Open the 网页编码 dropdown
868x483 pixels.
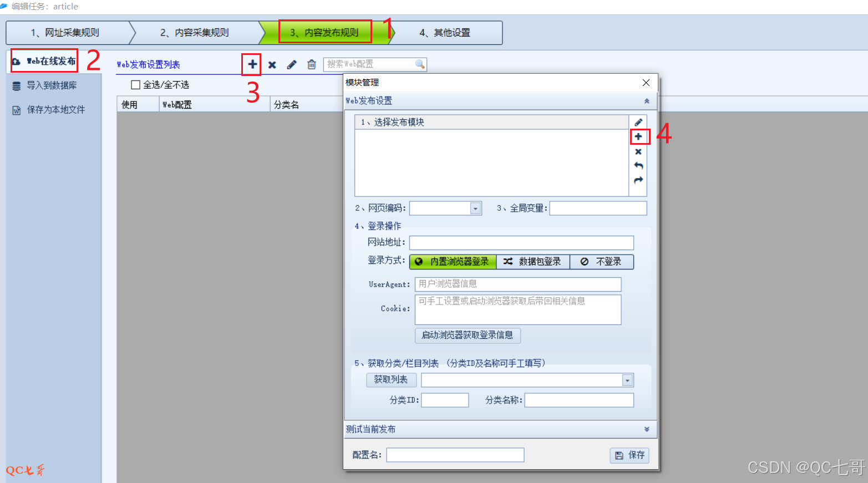click(475, 209)
